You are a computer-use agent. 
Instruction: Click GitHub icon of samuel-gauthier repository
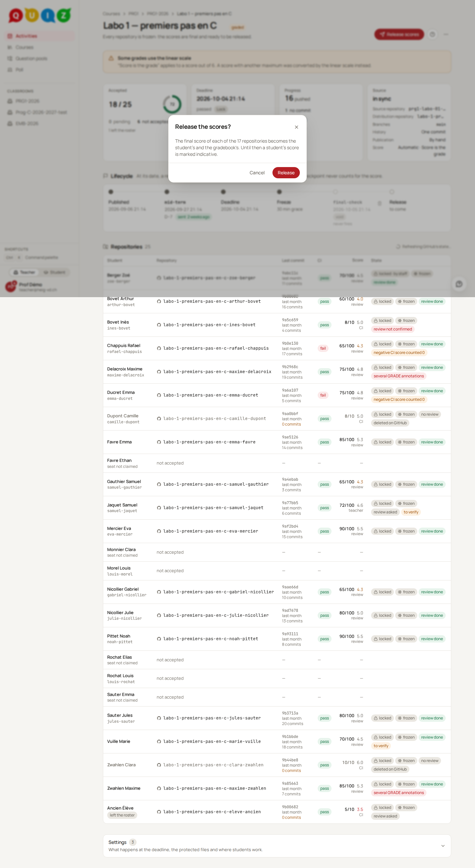pos(159,484)
